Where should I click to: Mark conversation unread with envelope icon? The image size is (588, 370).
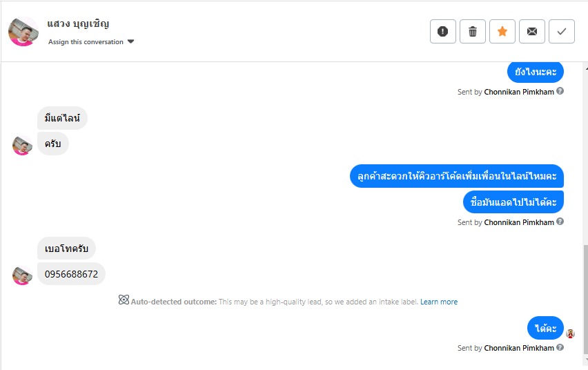pyautogui.click(x=532, y=31)
